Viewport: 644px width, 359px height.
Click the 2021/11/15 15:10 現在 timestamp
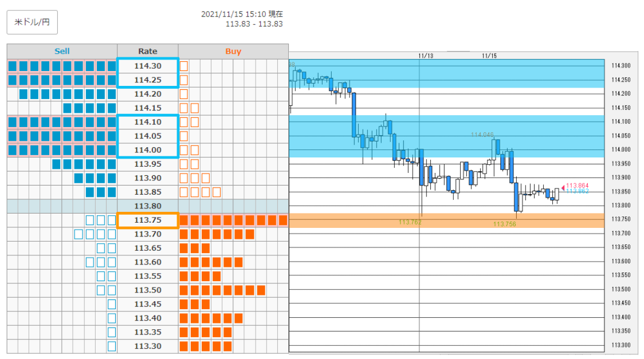click(242, 14)
